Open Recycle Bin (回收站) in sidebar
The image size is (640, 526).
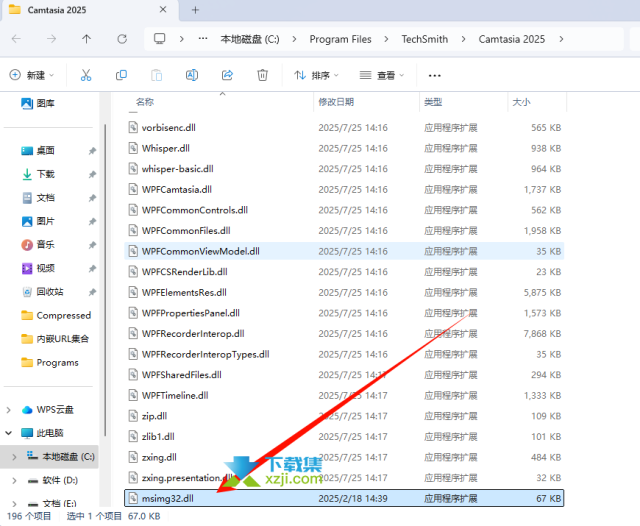tap(42, 292)
